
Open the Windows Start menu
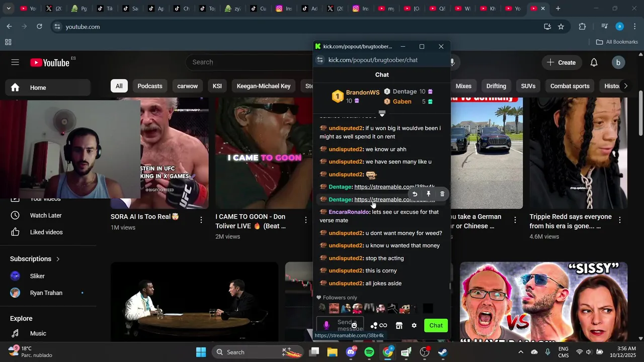[x=201, y=352]
